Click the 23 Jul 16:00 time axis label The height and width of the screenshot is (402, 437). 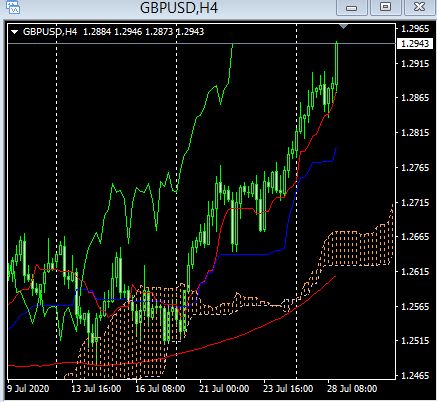point(288,389)
